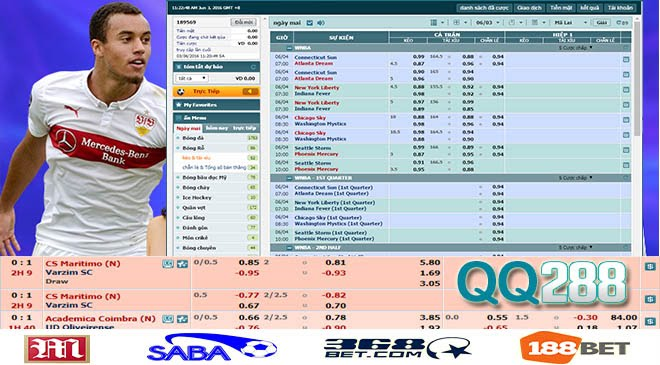The height and width of the screenshot is (365, 660).
Task: Switch to the trực tiếp tab in menu
Action: 245,128
